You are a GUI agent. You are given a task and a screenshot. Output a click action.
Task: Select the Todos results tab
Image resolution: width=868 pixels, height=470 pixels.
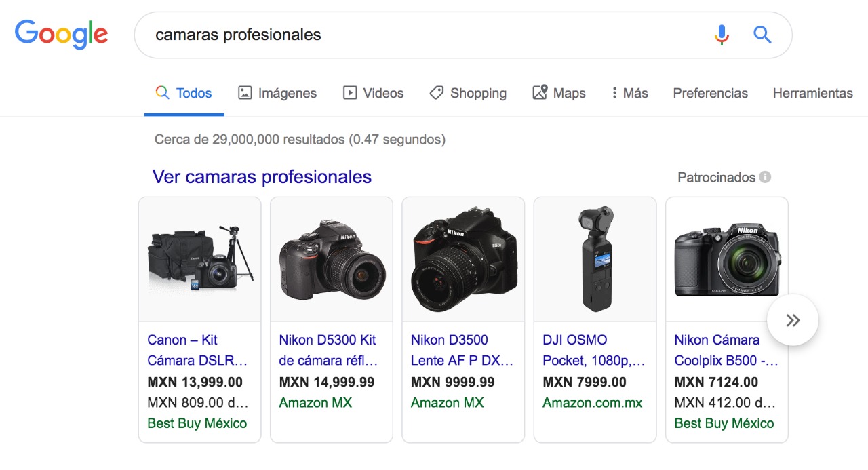click(x=184, y=93)
